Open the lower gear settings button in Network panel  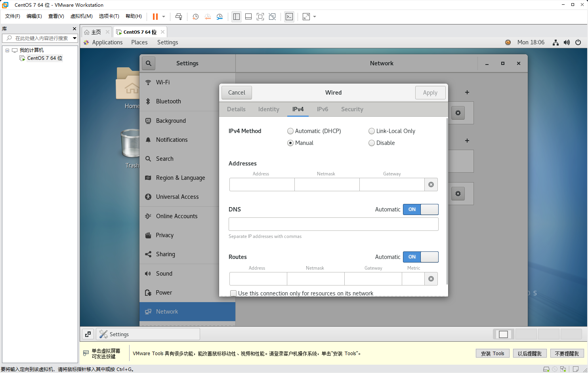[458, 194]
